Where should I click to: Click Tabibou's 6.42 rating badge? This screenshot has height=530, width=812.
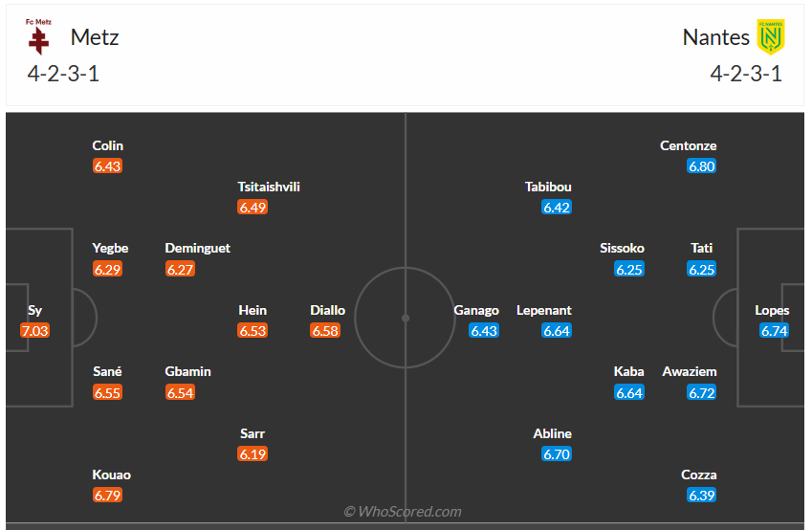(x=557, y=208)
